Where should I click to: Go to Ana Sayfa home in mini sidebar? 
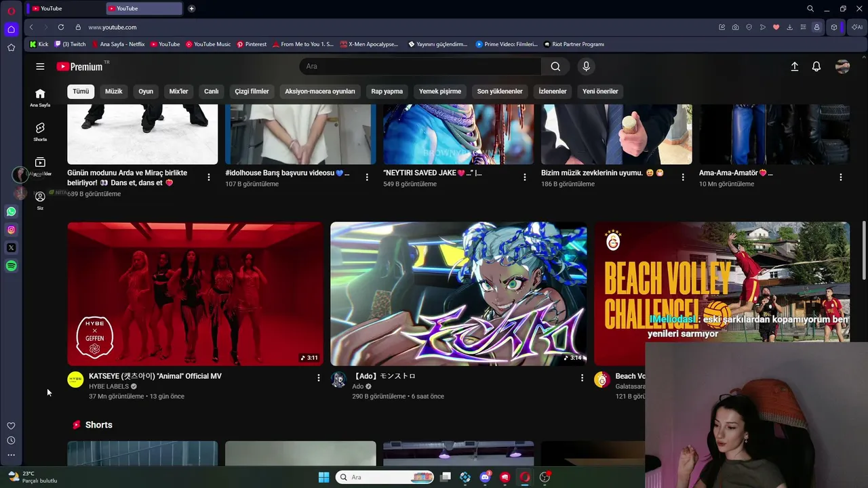40,98
